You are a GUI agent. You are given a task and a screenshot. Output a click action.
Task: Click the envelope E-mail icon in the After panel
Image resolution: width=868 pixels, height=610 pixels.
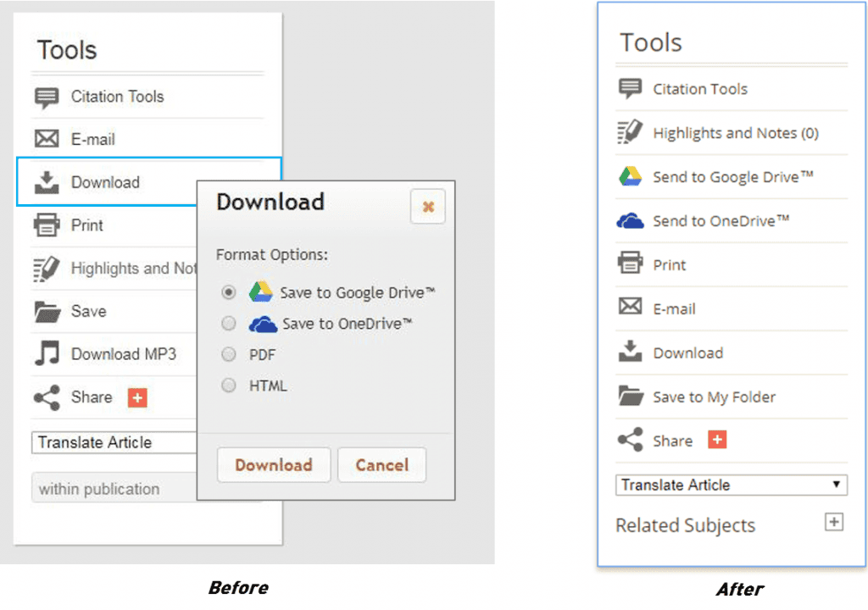click(630, 308)
